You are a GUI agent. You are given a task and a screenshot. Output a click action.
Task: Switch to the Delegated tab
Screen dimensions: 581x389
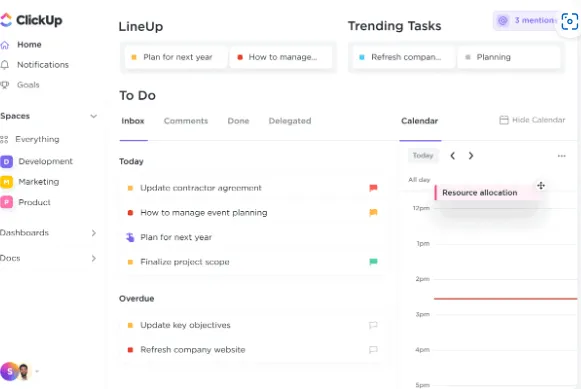pos(290,121)
